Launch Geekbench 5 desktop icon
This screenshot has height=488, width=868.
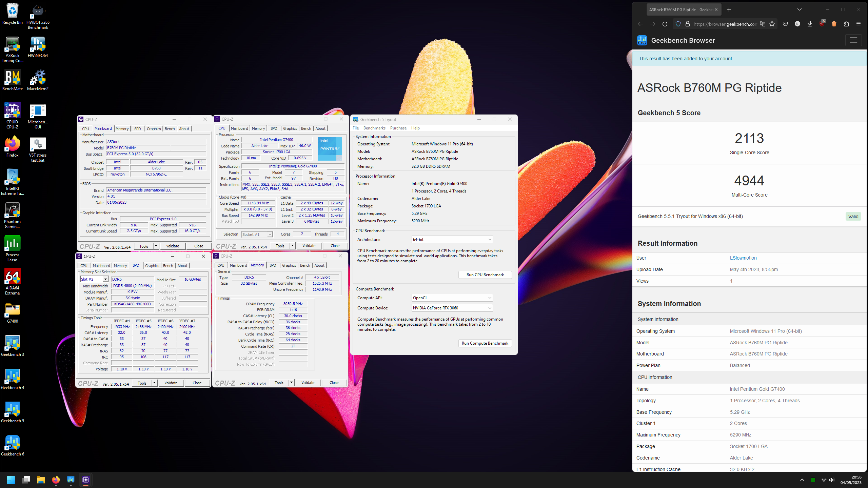(13, 412)
